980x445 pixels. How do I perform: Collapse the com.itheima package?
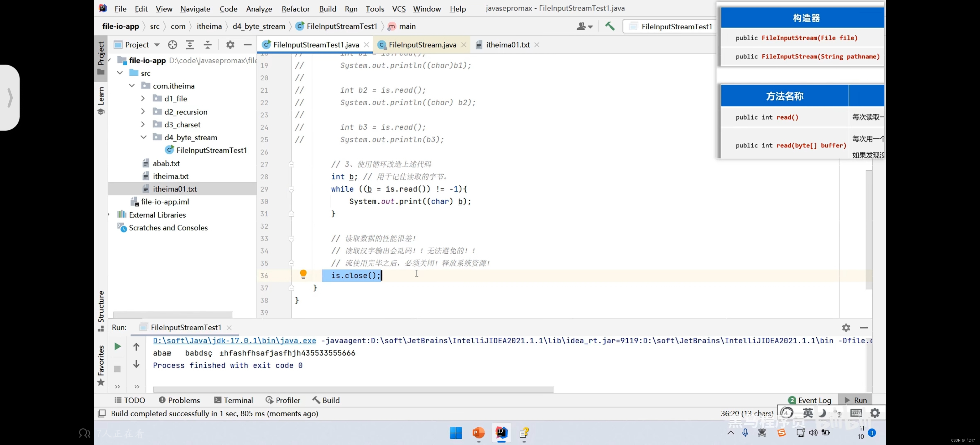(132, 86)
